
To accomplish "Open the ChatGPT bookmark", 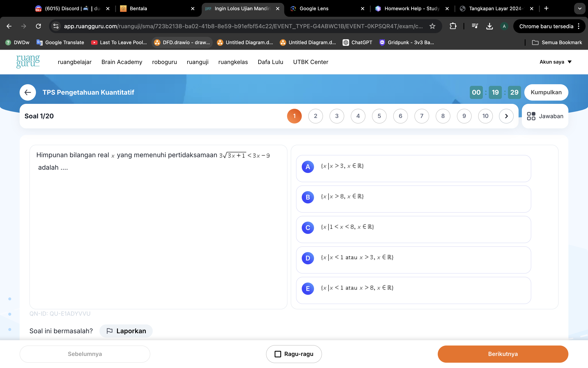I will coord(357,42).
